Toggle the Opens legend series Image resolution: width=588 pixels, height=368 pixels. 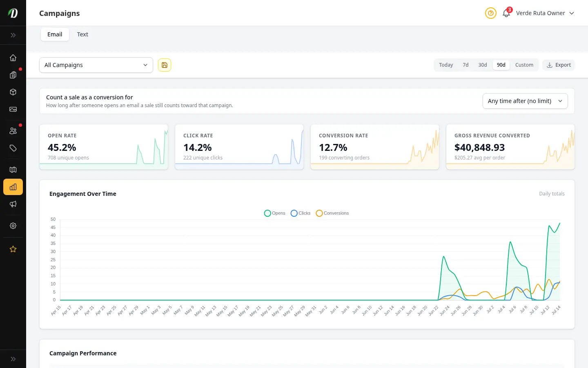click(275, 213)
